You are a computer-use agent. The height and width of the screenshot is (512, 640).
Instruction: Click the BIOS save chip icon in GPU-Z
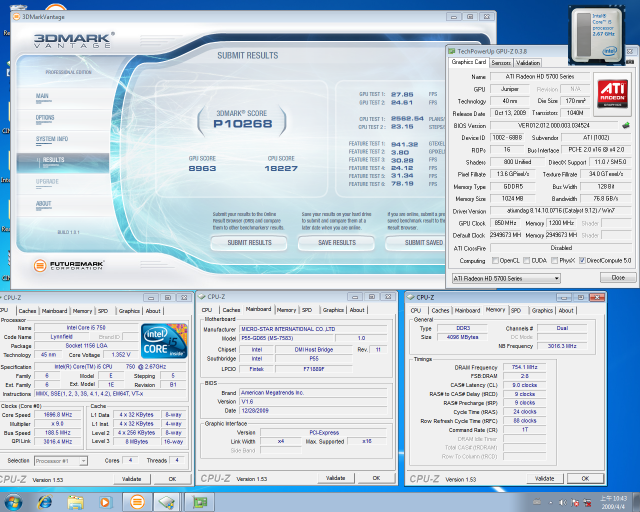(x=626, y=125)
